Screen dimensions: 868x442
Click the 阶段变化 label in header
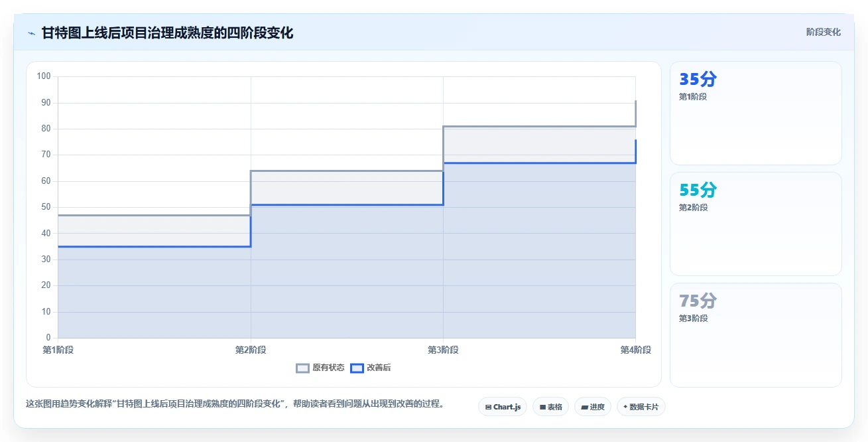(x=824, y=32)
